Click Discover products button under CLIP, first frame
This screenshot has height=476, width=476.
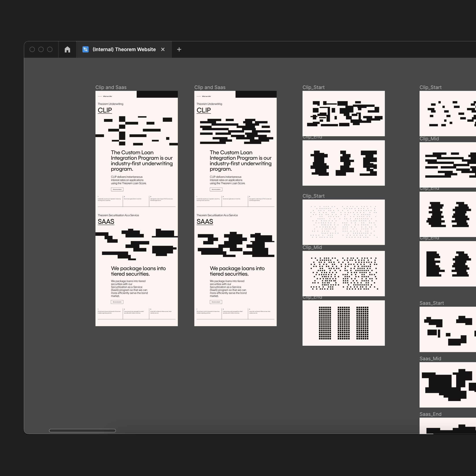tap(117, 190)
